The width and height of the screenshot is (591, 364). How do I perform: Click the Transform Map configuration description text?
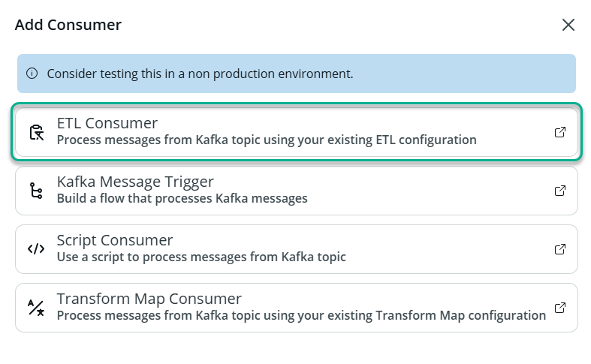pyautogui.click(x=301, y=315)
